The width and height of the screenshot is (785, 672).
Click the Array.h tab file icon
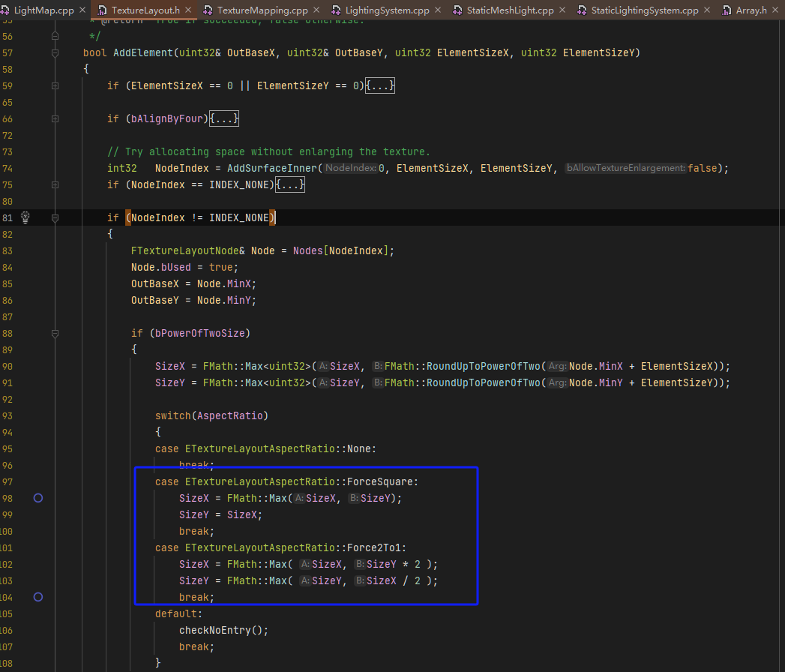pos(727,10)
